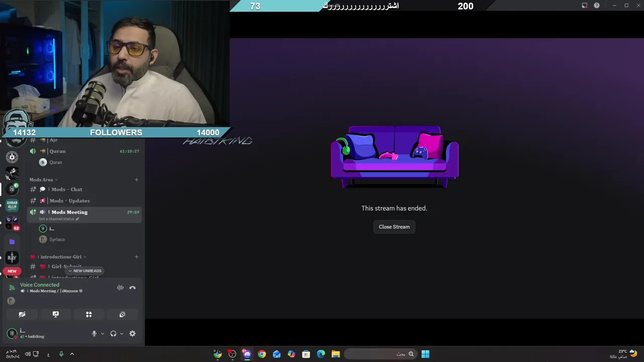
Task: Click the Voice Connected status text
Action: tap(39, 285)
